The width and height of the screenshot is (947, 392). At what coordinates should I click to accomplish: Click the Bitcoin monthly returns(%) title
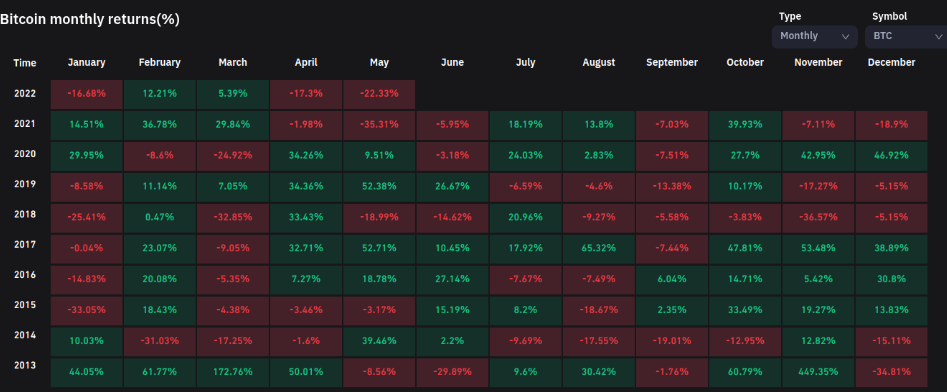89,19
